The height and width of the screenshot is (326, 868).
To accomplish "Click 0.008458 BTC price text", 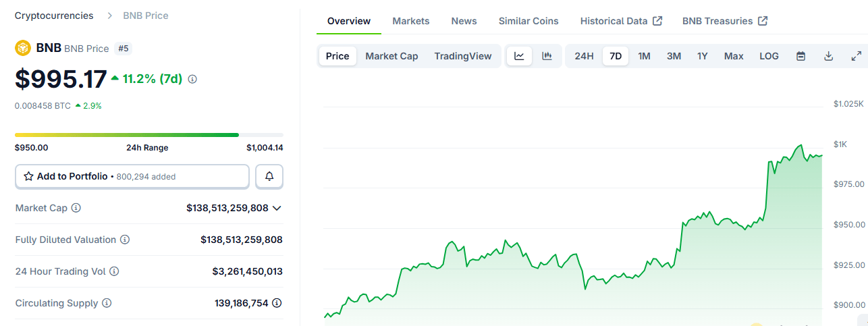I will (x=43, y=105).
